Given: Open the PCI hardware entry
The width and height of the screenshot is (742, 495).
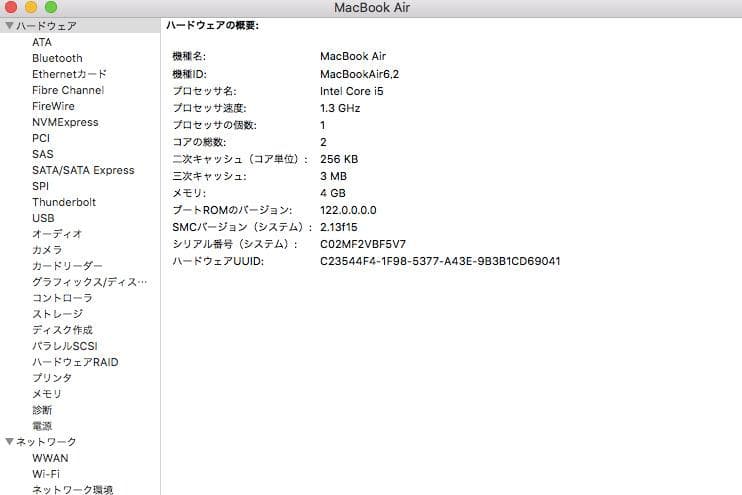Looking at the screenshot, I should (41, 138).
